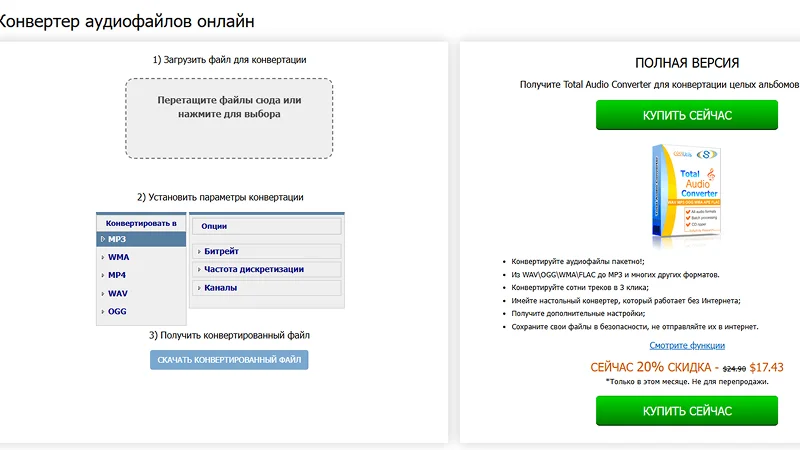This screenshot has width=800, height=450.
Task: Click the Конвертер аудиофайлов онлайн title
Action: (x=127, y=21)
